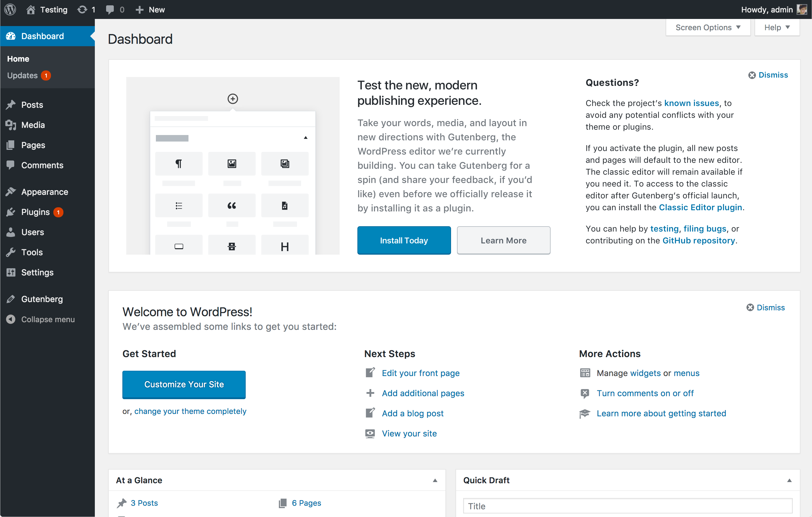The image size is (812, 517).
Task: Click change your theme completely link
Action: (190, 411)
